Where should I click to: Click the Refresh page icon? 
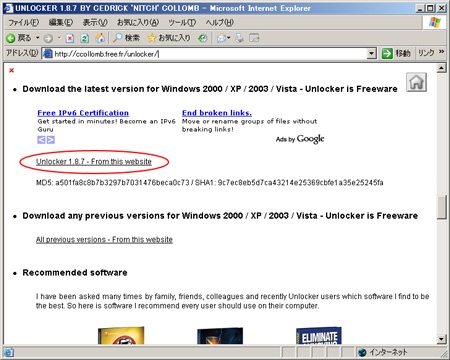(85, 38)
